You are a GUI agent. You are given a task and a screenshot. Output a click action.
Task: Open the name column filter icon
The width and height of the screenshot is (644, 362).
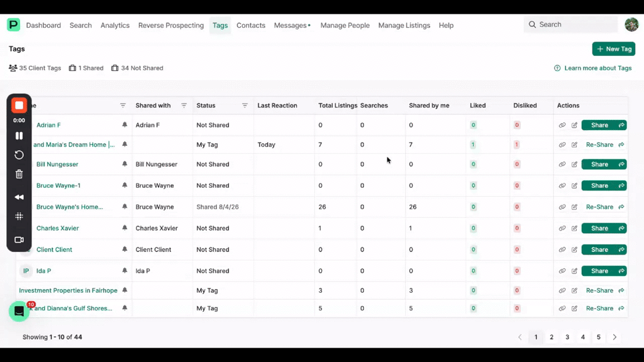coord(123,106)
